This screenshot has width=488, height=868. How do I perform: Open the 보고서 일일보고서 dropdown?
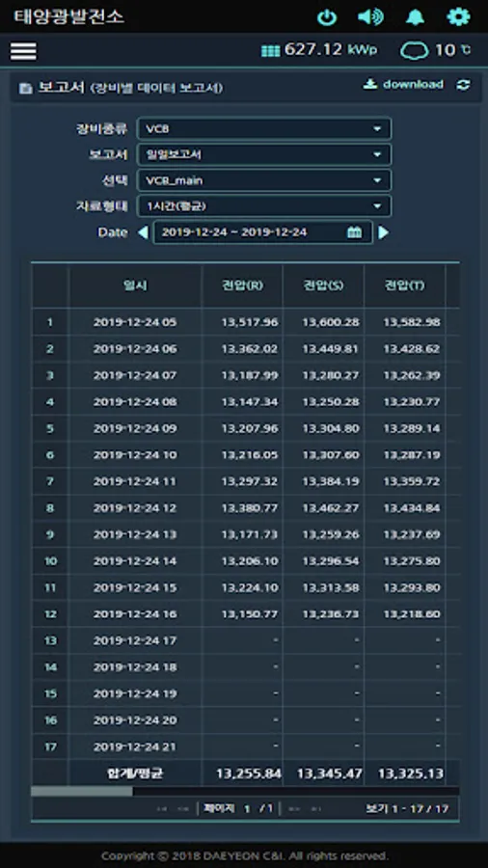[264, 154]
